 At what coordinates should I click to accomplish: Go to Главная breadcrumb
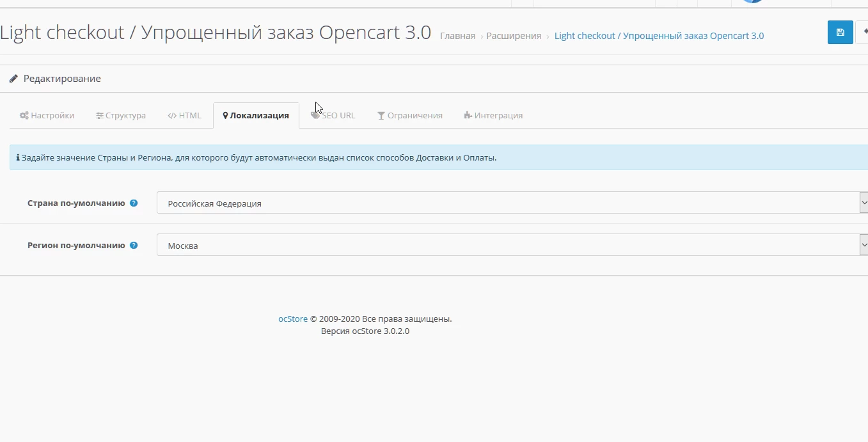coord(457,36)
